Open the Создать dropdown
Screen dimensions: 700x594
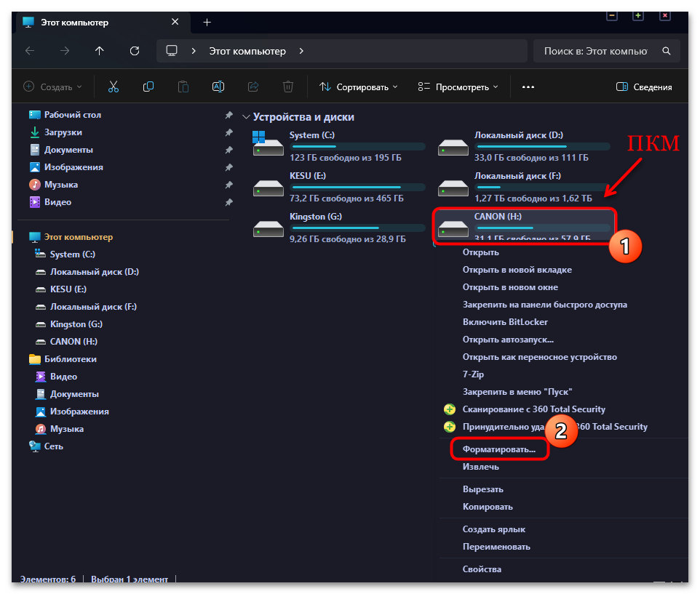pos(52,87)
